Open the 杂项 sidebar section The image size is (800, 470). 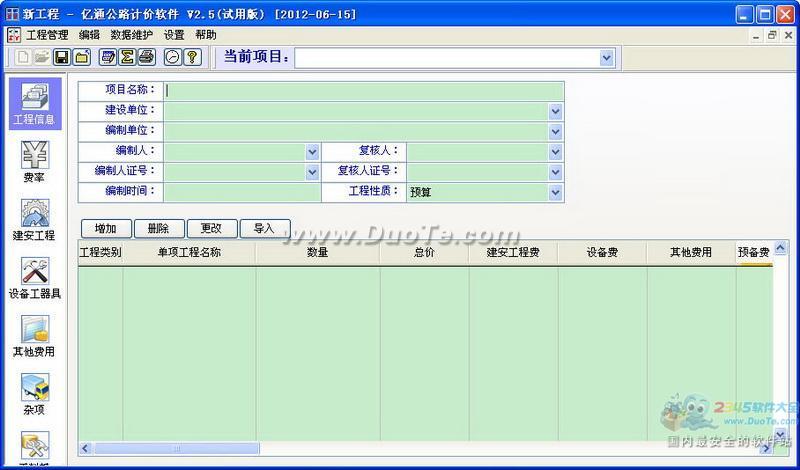tap(35, 394)
